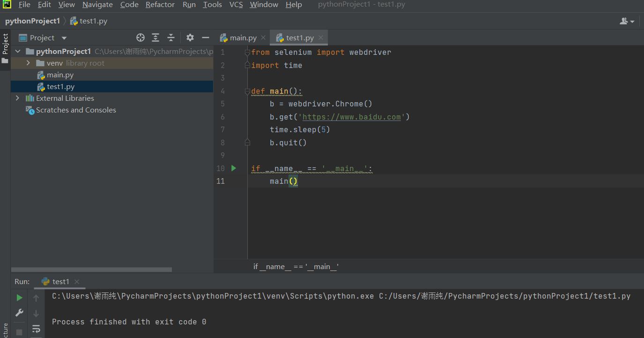Open the View menu
Viewport: 644px width, 338px height.
67,5
